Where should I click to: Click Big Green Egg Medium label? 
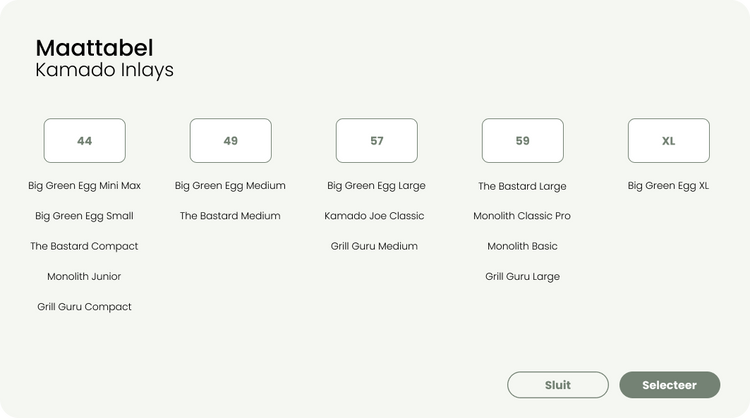(x=230, y=186)
